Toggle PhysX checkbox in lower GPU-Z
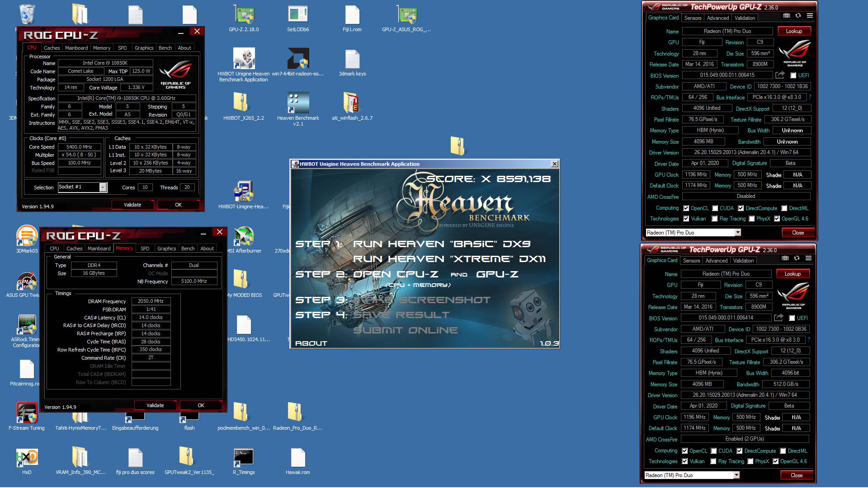Screen dimensions: 868x488 pyautogui.click(x=750, y=461)
